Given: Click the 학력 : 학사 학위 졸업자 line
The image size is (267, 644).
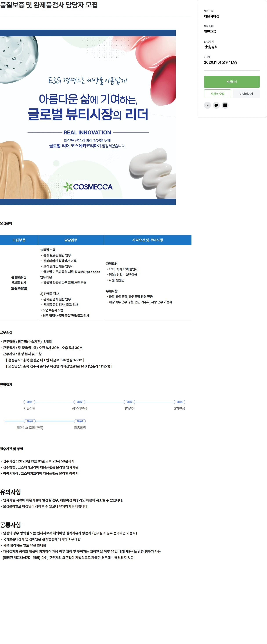Looking at the screenshot, I should (x=122, y=269).
